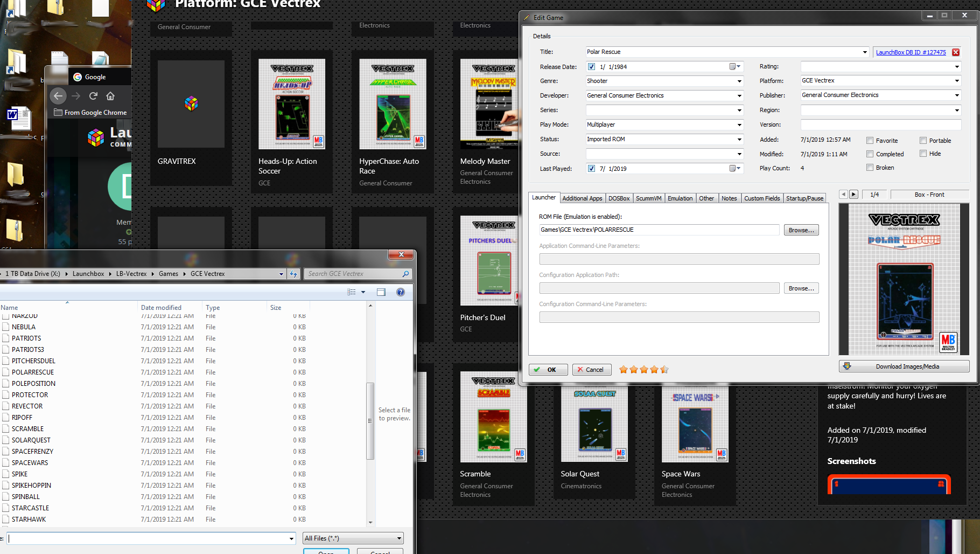Check the Favorite checkbox
980x554 pixels.
[x=870, y=141]
